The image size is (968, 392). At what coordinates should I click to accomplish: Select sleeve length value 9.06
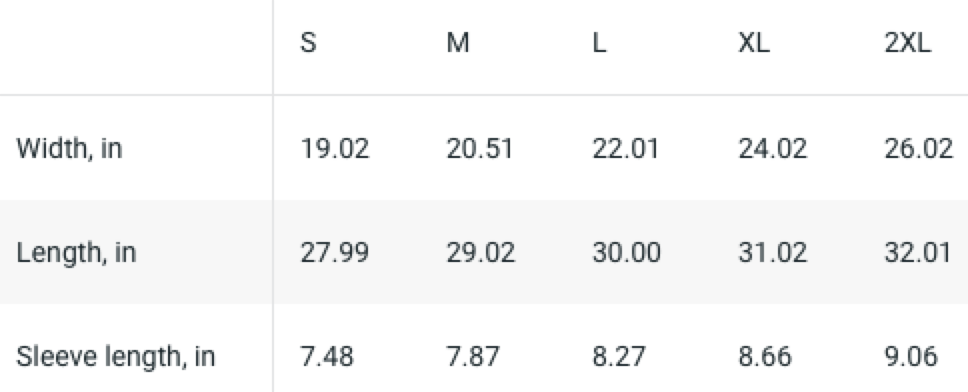[x=911, y=356]
